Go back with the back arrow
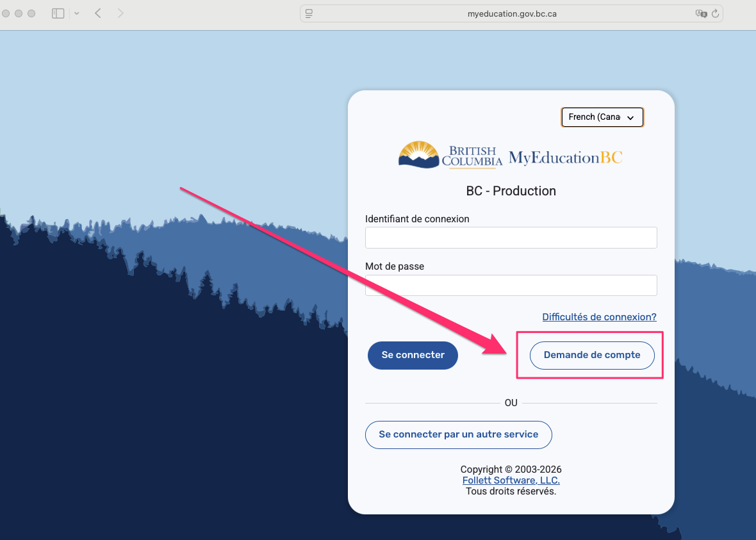This screenshot has width=756, height=540. 98,13
